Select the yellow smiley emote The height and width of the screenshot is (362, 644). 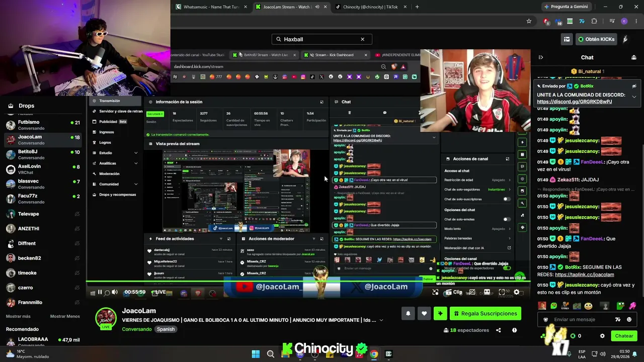click(589, 306)
